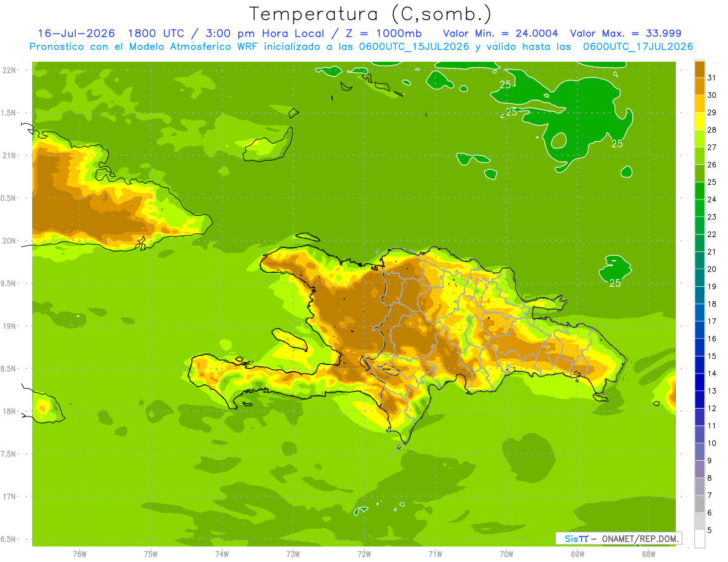Screen dimensions: 728x562
Task: Click the teal legend band between 19 and 20
Action: coord(699,278)
